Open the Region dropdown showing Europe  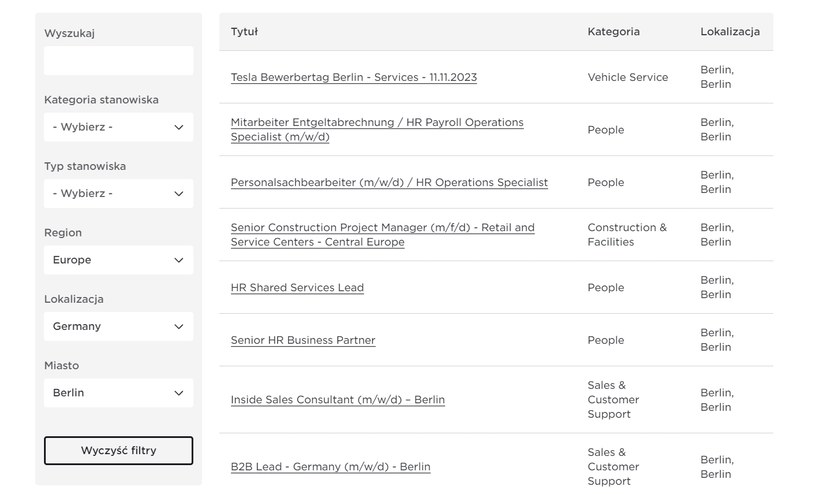119,260
